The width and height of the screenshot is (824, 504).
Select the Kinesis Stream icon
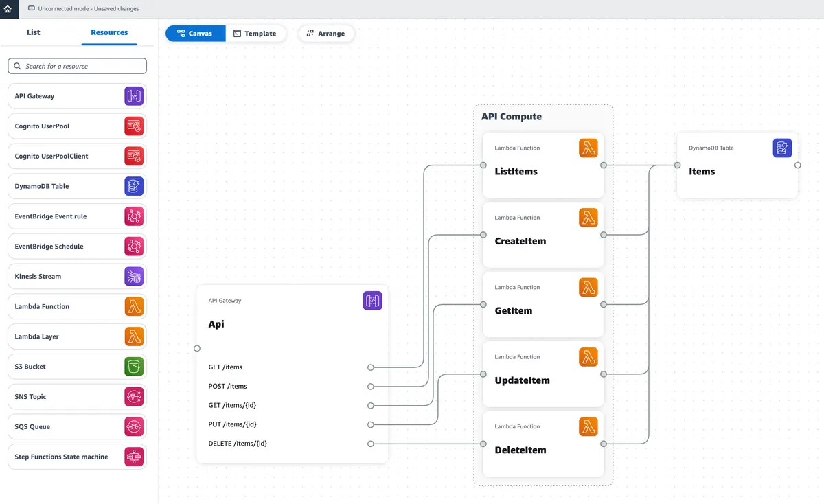[135, 276]
